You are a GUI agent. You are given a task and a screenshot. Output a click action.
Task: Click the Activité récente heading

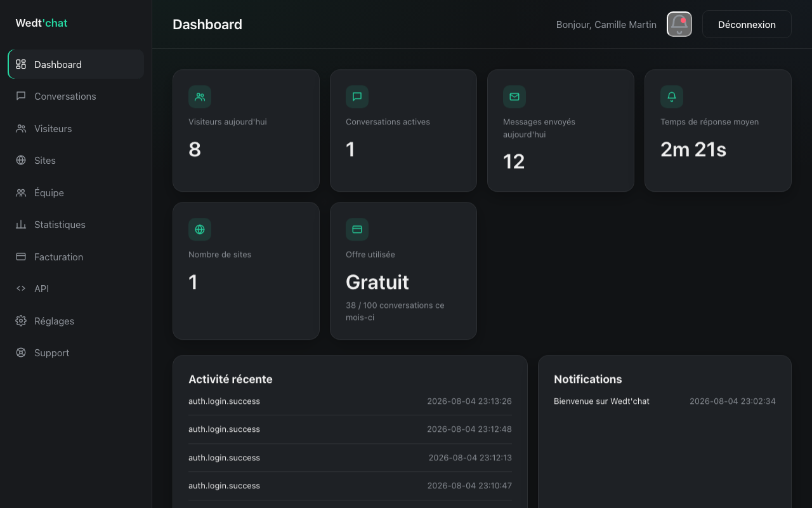tap(230, 379)
